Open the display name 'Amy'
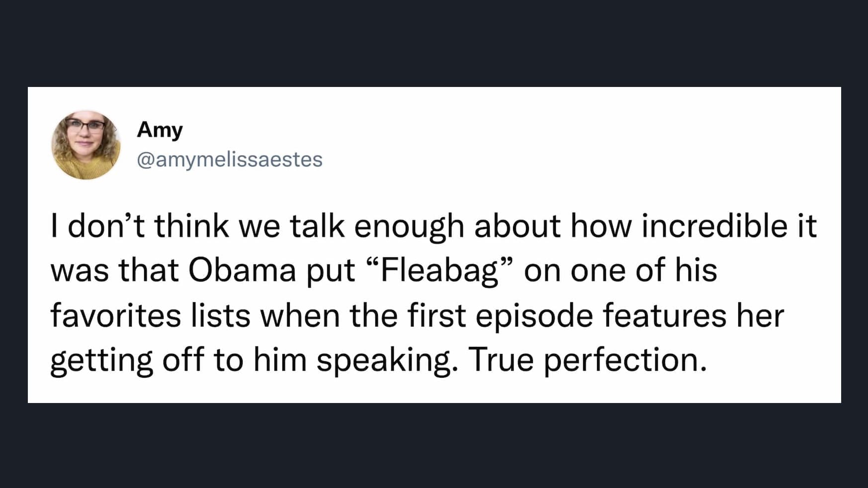This screenshot has width=868, height=488. tap(160, 130)
